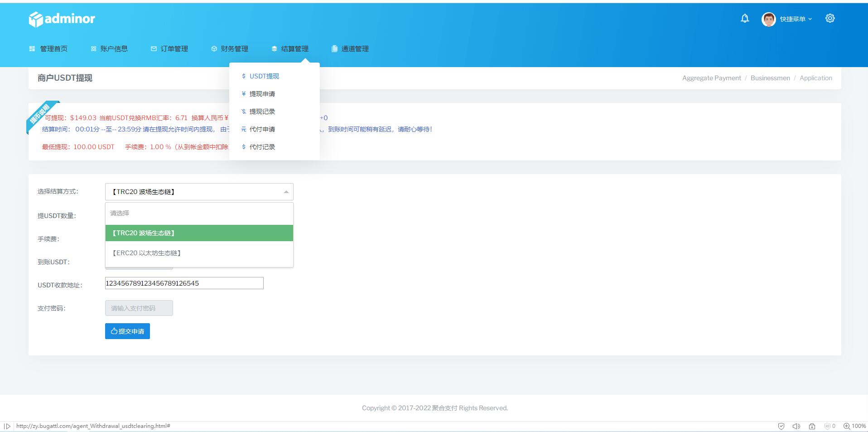Viewport: 868px width, 432px height.
Task: Select the dollar icon beside USDT提现
Action: pyautogui.click(x=243, y=76)
